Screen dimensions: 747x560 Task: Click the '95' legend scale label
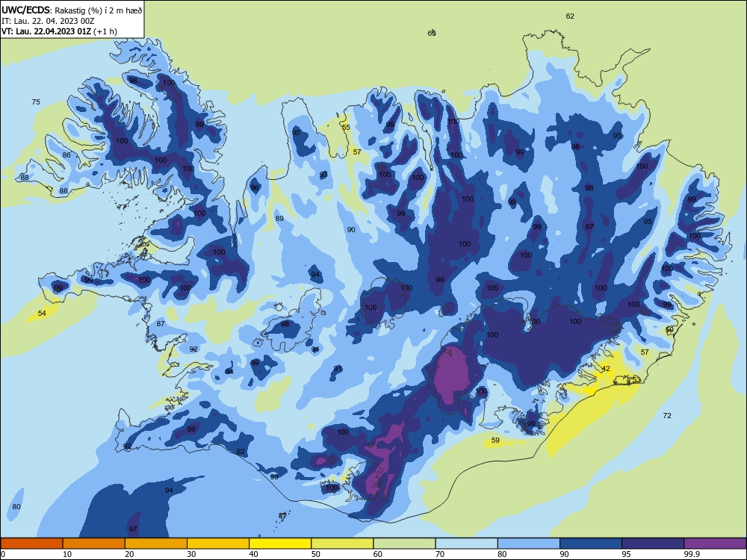pos(626,554)
